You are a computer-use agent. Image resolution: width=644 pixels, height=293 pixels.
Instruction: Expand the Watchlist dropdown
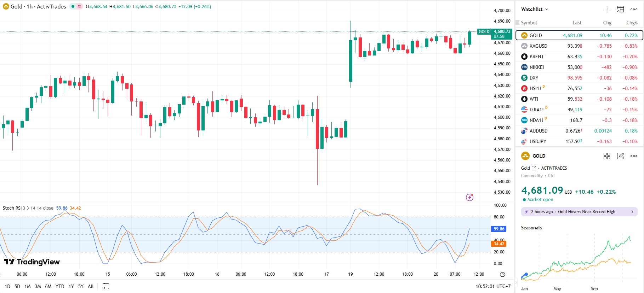[535, 9]
